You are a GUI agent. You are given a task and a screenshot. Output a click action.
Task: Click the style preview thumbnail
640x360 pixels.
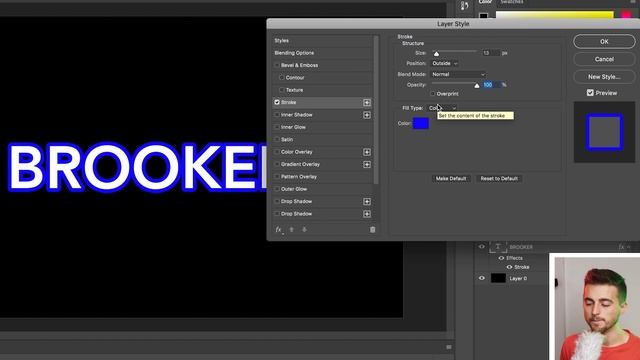pyautogui.click(x=604, y=132)
